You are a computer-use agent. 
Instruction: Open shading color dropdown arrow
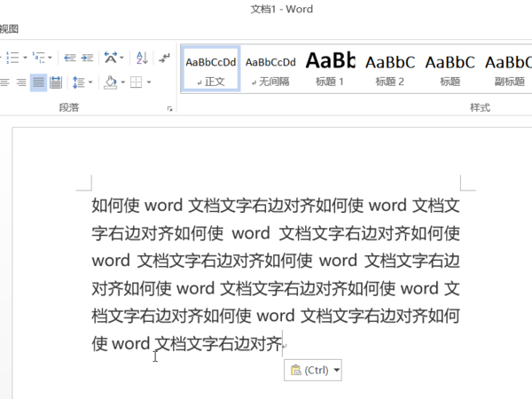(x=122, y=82)
